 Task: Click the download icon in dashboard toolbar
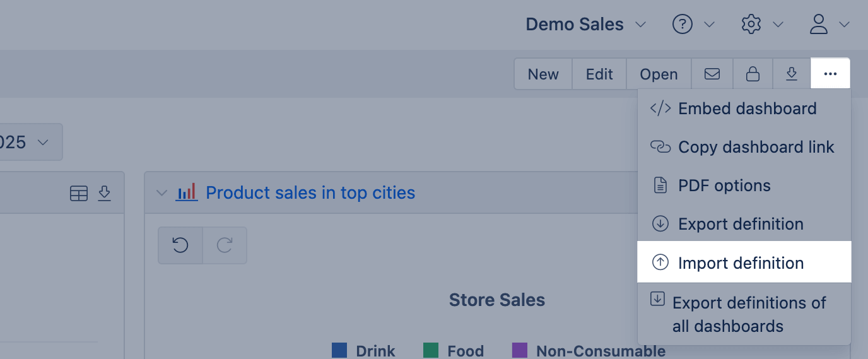coord(792,74)
